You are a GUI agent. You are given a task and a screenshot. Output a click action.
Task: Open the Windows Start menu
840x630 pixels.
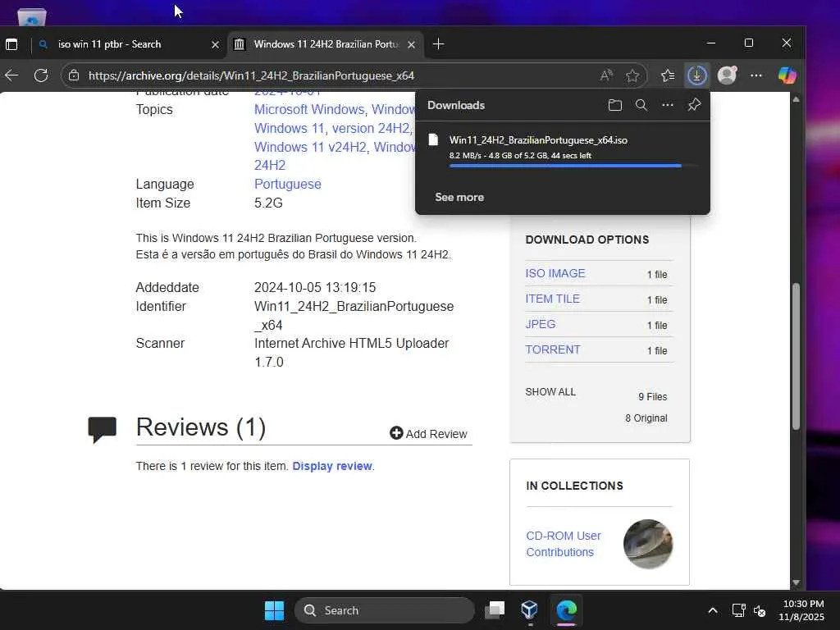(274, 610)
